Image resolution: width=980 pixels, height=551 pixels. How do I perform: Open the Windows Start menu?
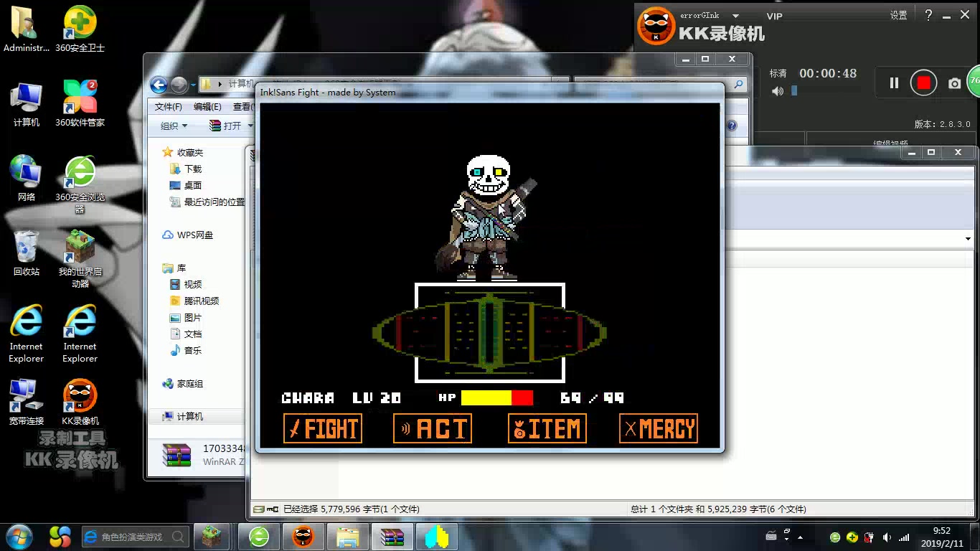[x=19, y=536]
